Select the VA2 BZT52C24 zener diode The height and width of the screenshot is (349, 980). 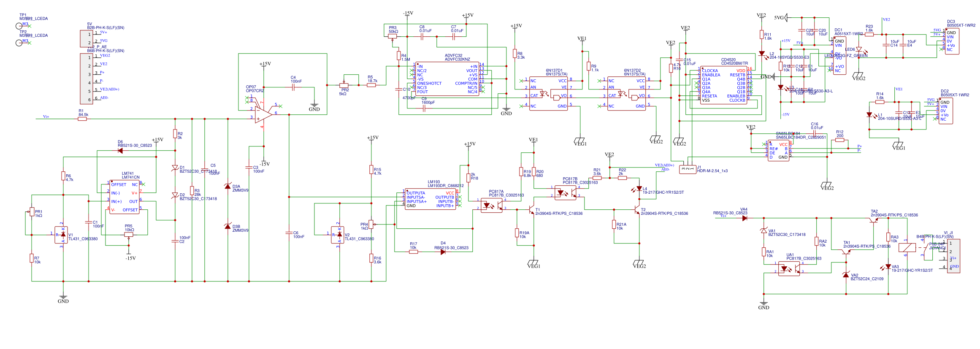click(x=846, y=275)
